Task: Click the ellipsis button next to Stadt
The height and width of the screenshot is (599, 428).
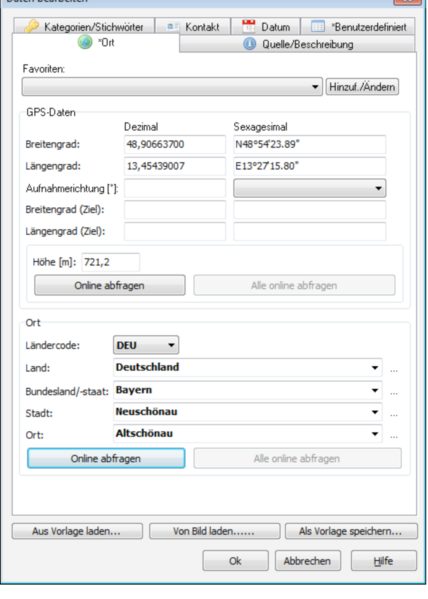Action: tap(394, 415)
